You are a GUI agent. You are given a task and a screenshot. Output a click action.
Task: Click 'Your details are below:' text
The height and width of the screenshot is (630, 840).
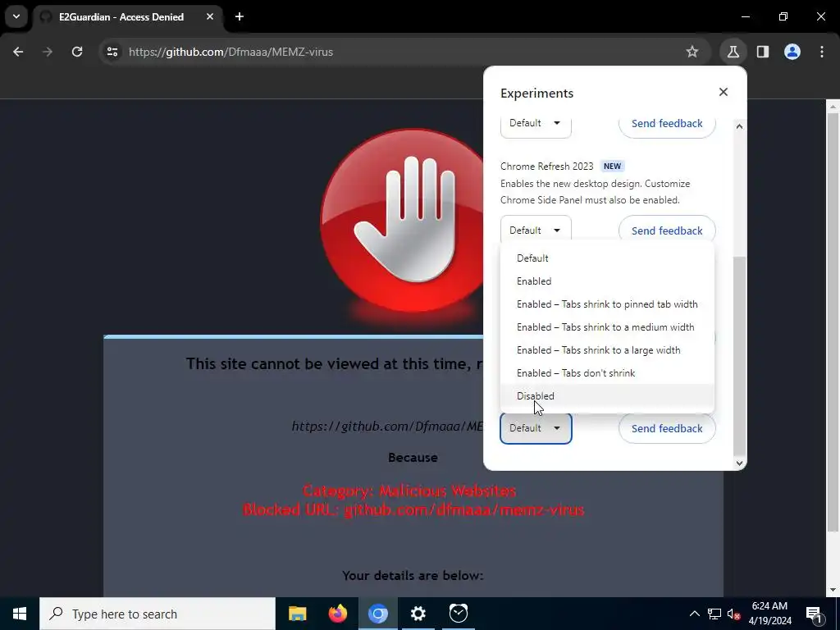[x=413, y=575]
